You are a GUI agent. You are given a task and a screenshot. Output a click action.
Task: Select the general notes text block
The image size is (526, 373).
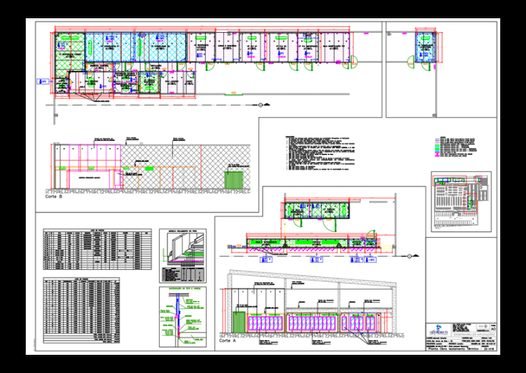point(320,154)
